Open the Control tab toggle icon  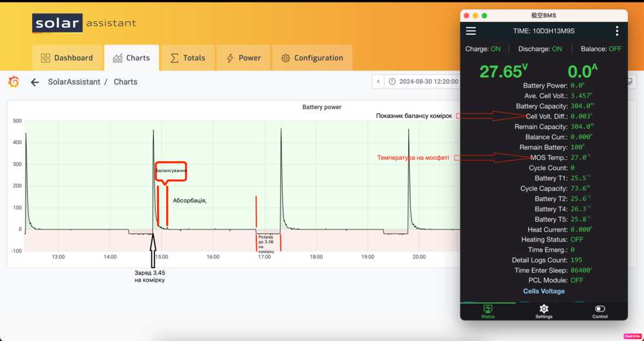point(600,309)
